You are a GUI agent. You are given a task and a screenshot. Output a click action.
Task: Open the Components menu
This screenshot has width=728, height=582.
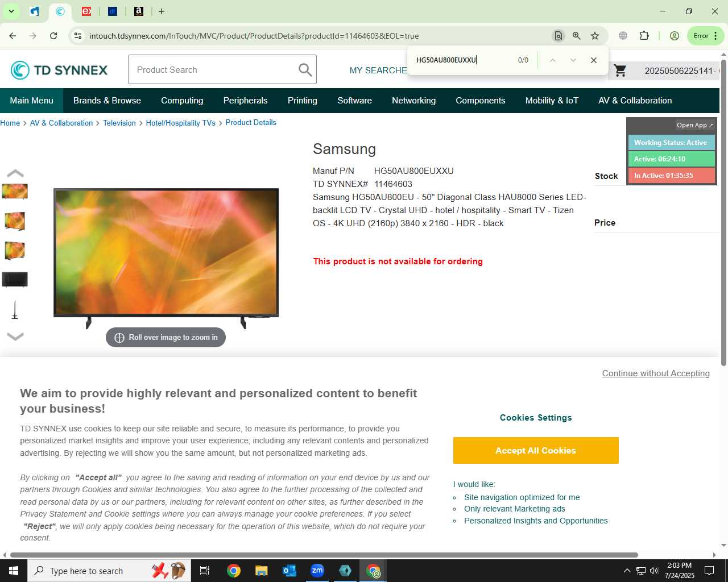coord(480,101)
